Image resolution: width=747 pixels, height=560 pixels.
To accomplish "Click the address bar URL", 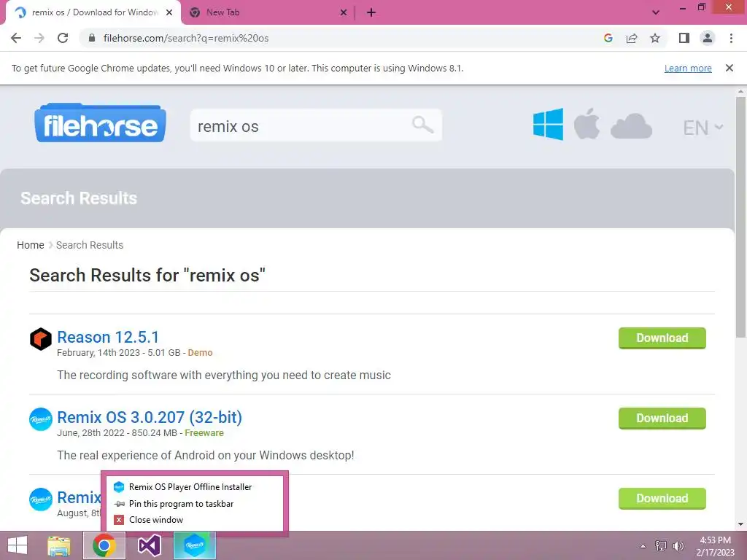I will (186, 38).
